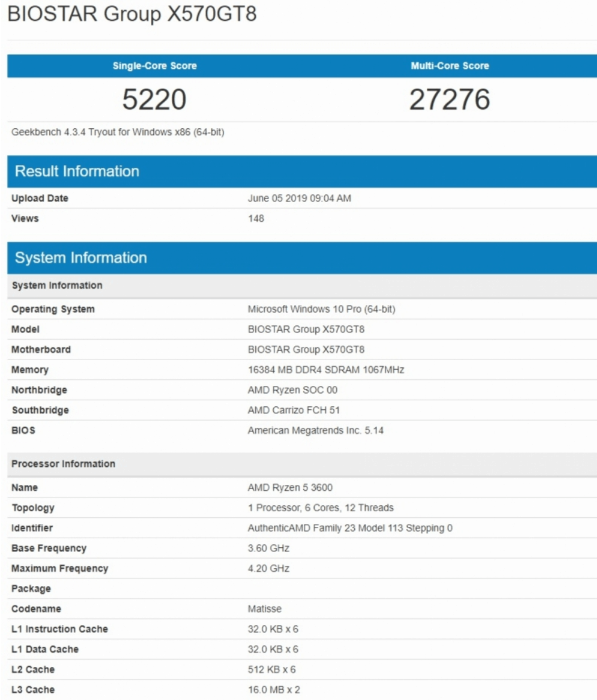Click the Memory value 16384 MB DDR4
597x700 pixels.
pos(325,370)
